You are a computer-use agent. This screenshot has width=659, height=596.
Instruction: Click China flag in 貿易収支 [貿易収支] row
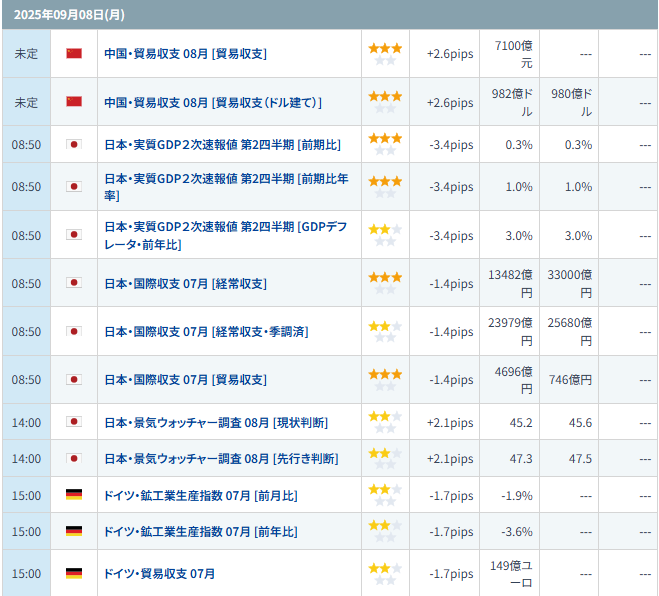[x=74, y=53]
